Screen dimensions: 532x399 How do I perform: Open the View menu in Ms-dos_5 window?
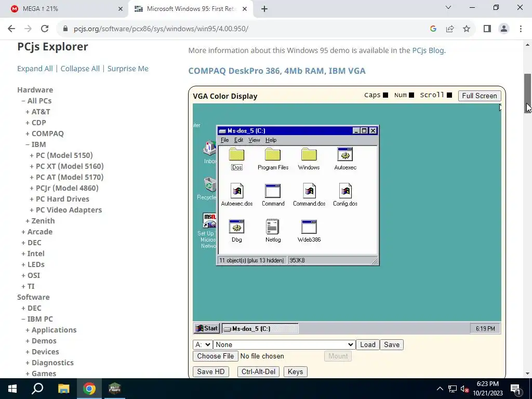[254, 140]
